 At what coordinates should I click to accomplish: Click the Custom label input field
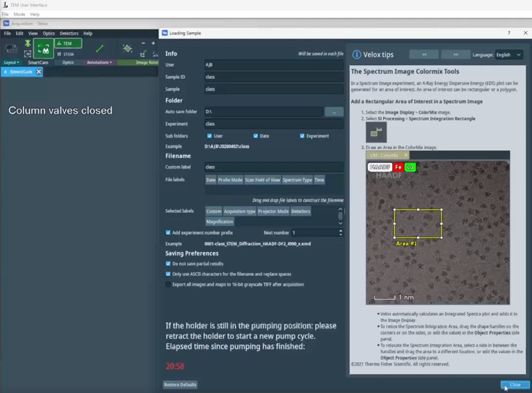[x=274, y=167]
